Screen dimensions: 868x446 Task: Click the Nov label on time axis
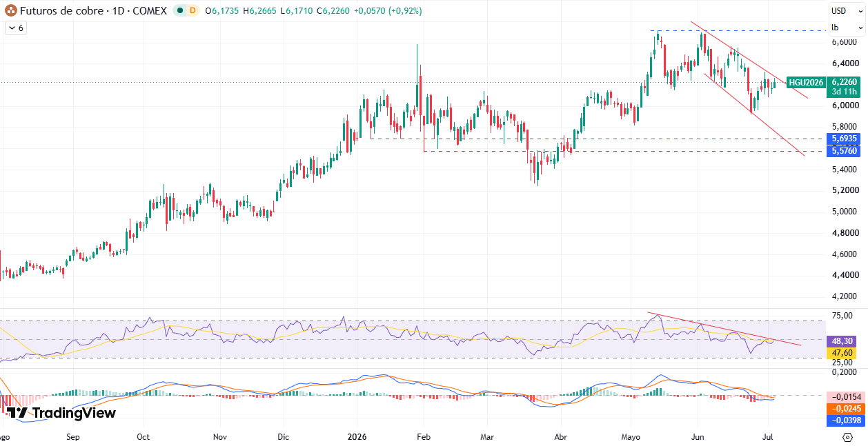(220, 437)
